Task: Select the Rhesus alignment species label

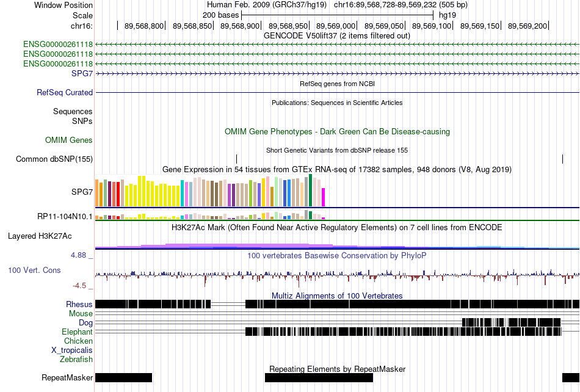Action: click(x=79, y=304)
